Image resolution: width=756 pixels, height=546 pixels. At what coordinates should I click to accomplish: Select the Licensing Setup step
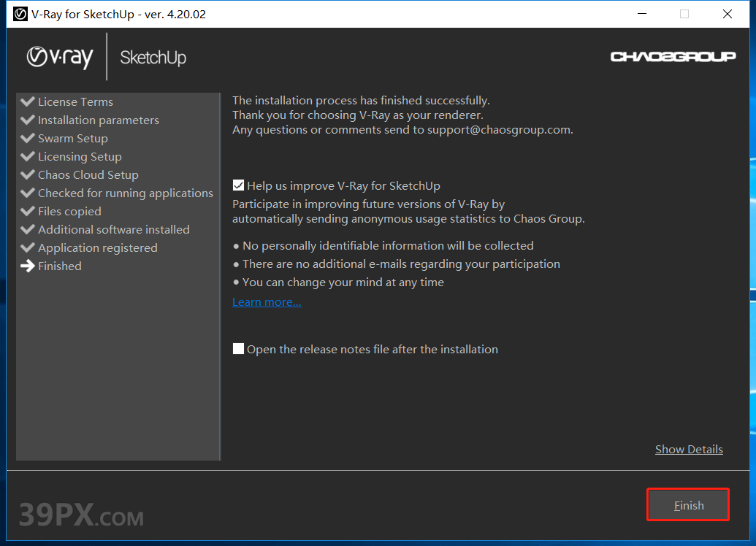pos(80,157)
